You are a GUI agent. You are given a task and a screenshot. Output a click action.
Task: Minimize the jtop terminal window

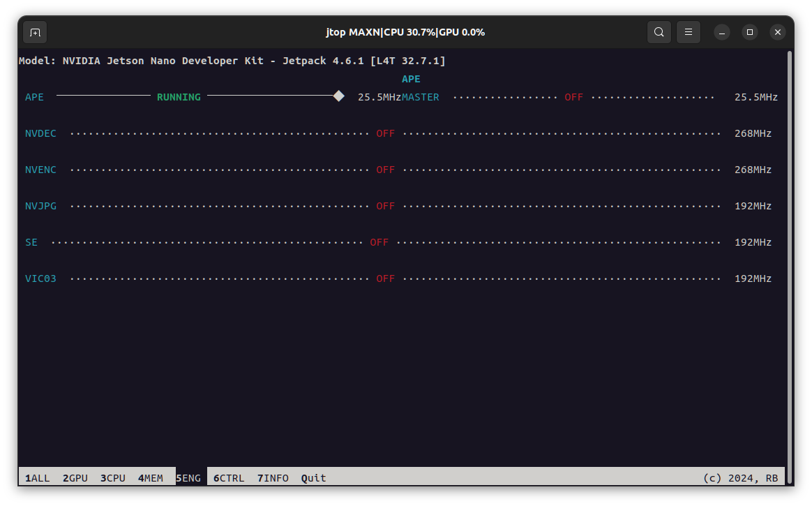722,32
